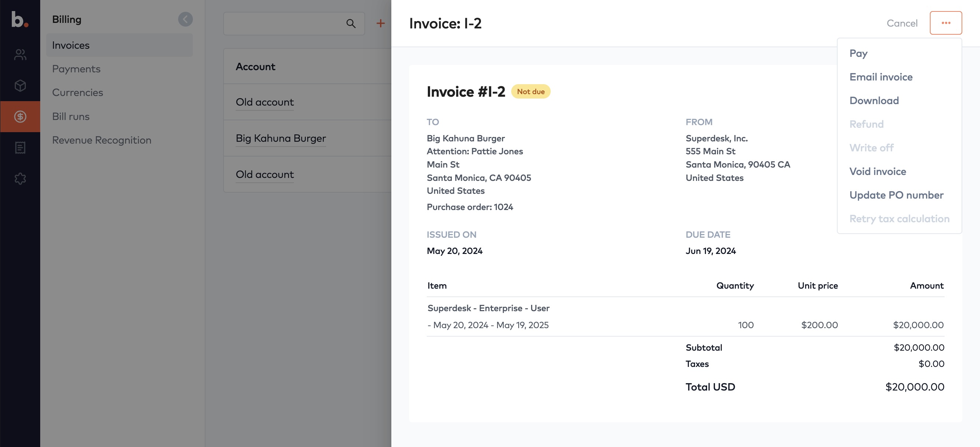Click the Taxes amount $0.00
This screenshot has width=980, height=447.
931,364
